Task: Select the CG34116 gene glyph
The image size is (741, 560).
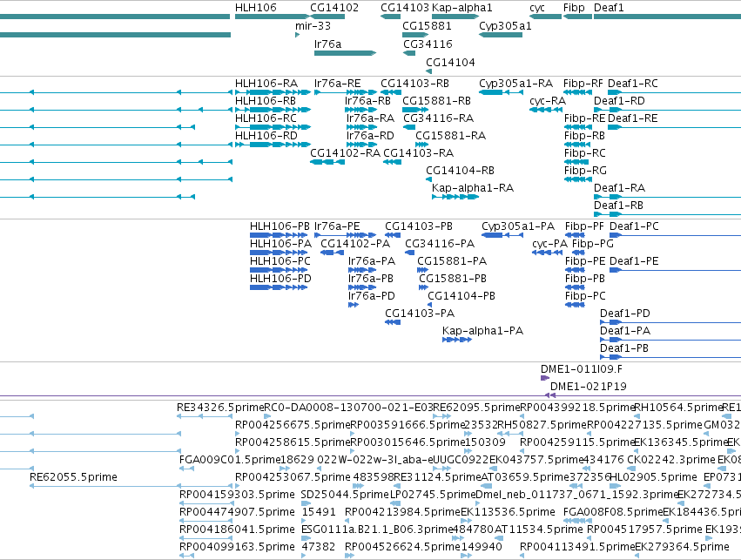Action: [409, 53]
